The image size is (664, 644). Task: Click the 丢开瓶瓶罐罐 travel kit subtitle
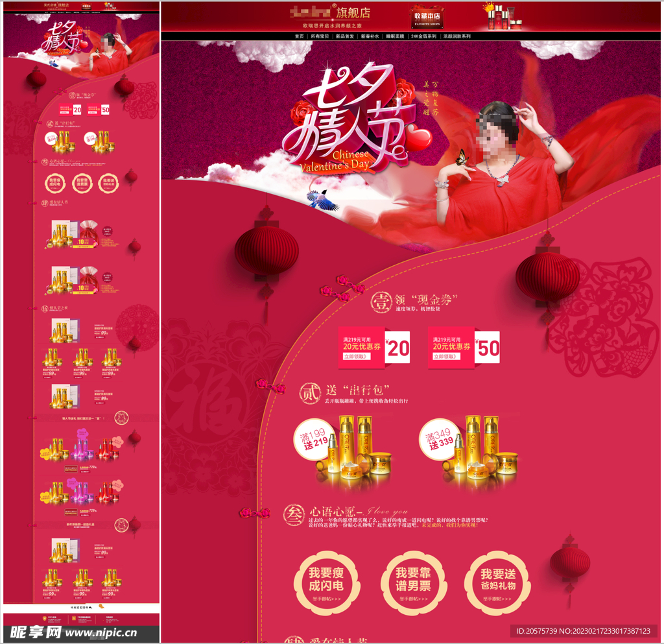(366, 401)
